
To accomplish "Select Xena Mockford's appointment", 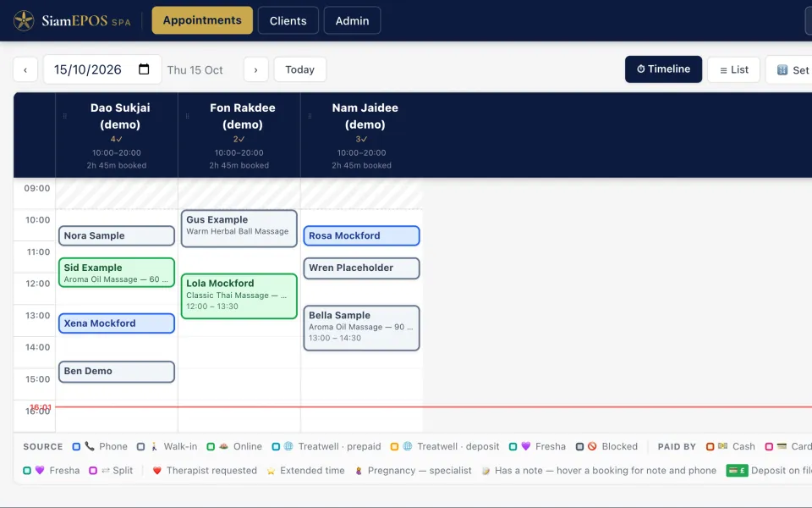I will click(x=117, y=323).
